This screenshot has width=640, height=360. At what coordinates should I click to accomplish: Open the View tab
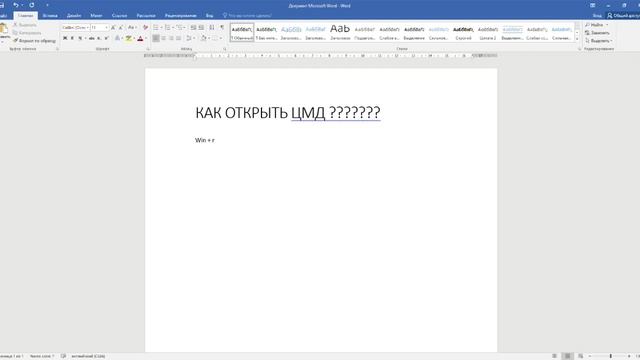point(209,16)
